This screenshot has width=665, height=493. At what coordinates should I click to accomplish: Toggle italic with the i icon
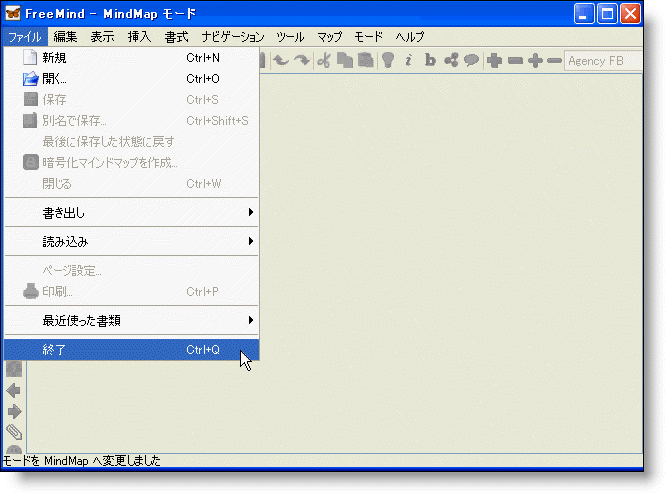point(408,61)
